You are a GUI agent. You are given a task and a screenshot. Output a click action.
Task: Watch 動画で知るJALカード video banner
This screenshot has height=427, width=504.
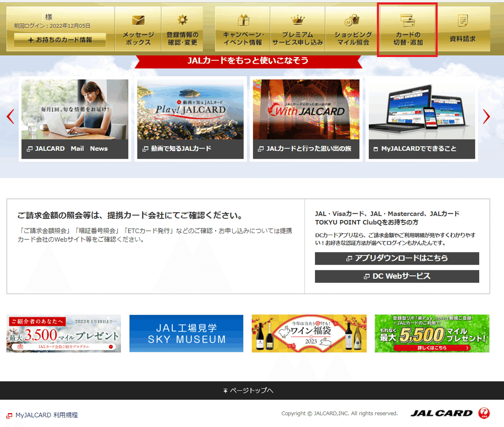coord(190,119)
